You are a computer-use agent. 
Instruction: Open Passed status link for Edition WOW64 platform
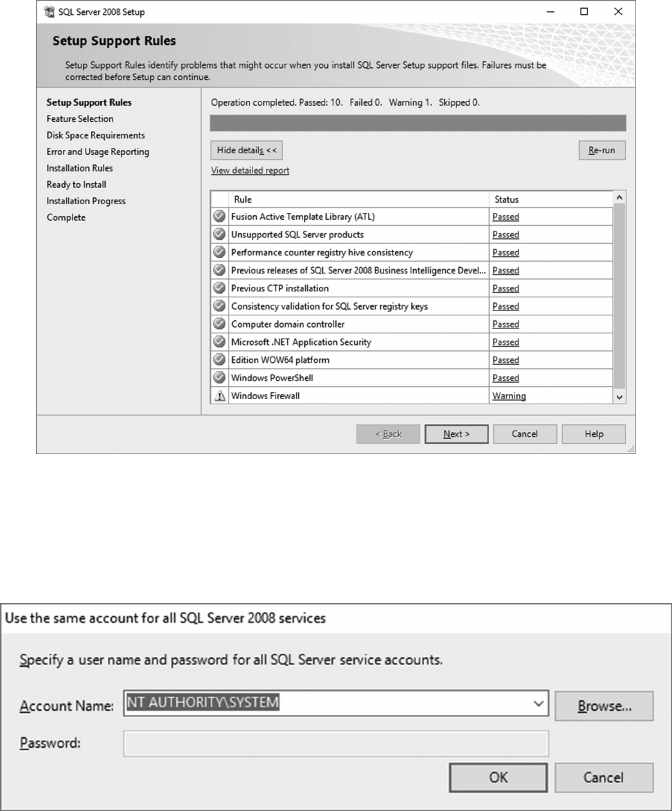[x=505, y=360]
